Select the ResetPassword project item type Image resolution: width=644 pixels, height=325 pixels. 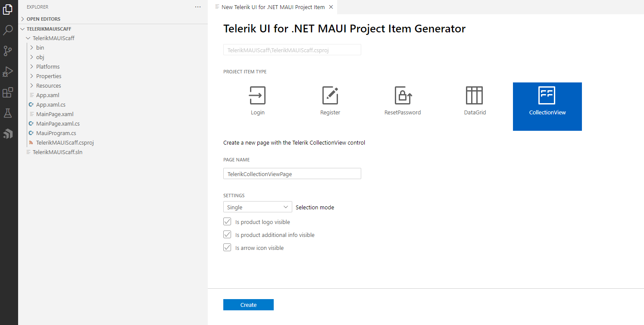tap(402, 100)
